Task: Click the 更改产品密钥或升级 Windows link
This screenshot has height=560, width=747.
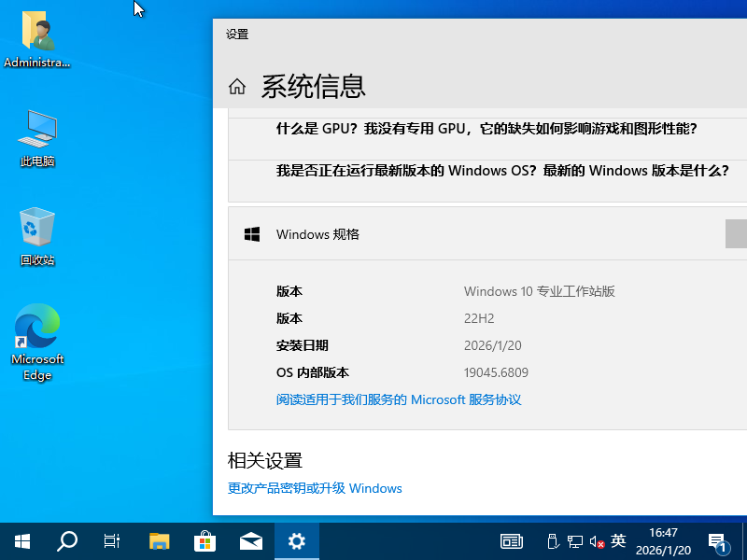Action: (315, 488)
